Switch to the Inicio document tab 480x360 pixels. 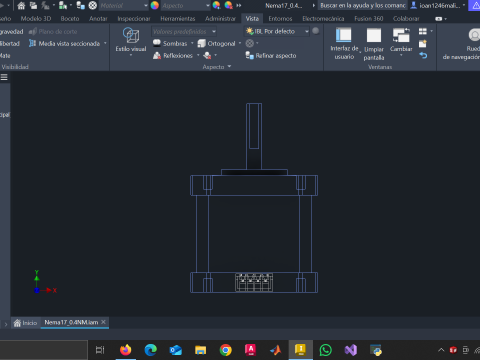[x=26, y=322]
